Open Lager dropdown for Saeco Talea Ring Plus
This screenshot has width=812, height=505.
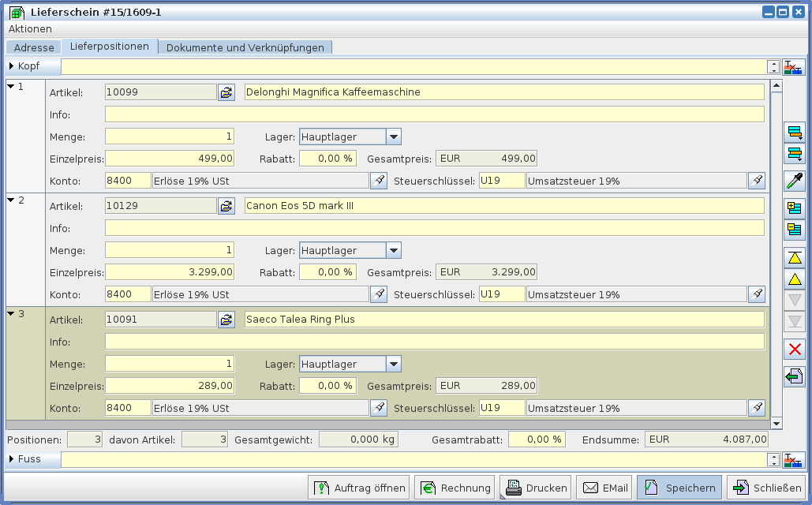pyautogui.click(x=394, y=364)
